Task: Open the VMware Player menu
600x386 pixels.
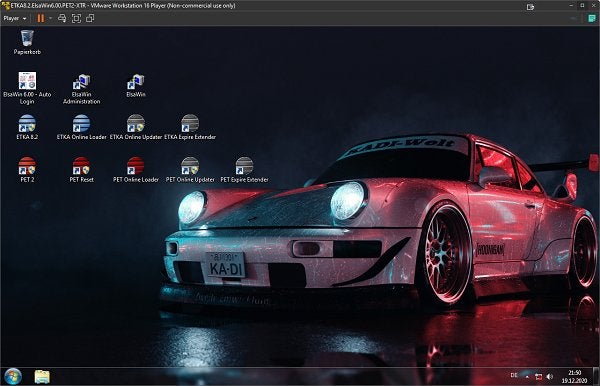Action: coord(15,18)
